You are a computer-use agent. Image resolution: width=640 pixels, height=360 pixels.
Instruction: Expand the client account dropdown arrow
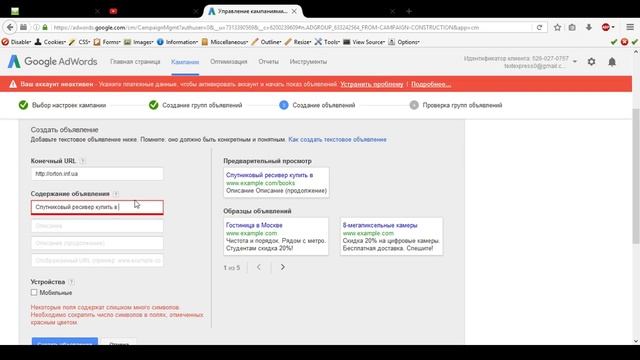pos(575,62)
